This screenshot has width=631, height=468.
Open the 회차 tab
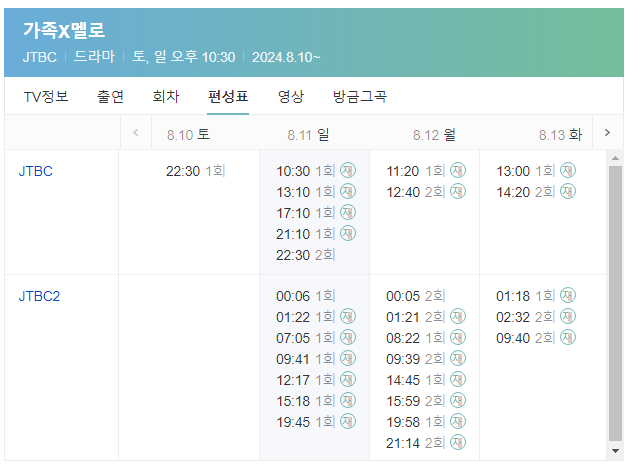(x=166, y=97)
